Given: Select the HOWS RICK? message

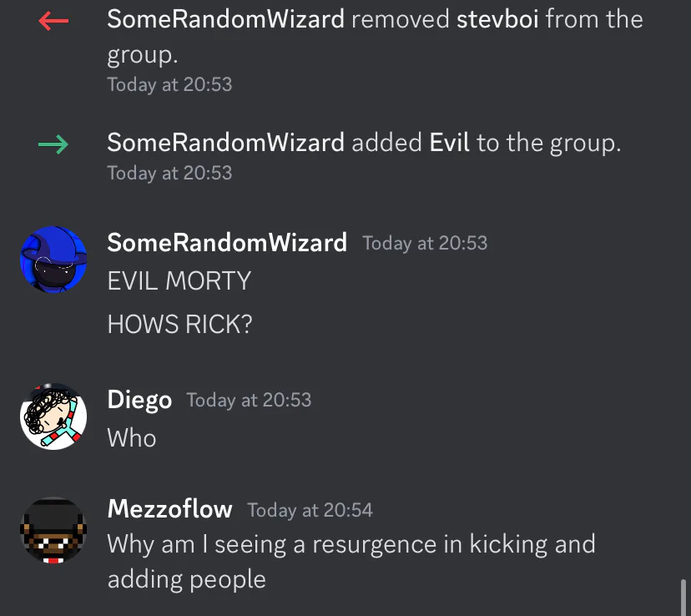Looking at the screenshot, I should coord(179,325).
